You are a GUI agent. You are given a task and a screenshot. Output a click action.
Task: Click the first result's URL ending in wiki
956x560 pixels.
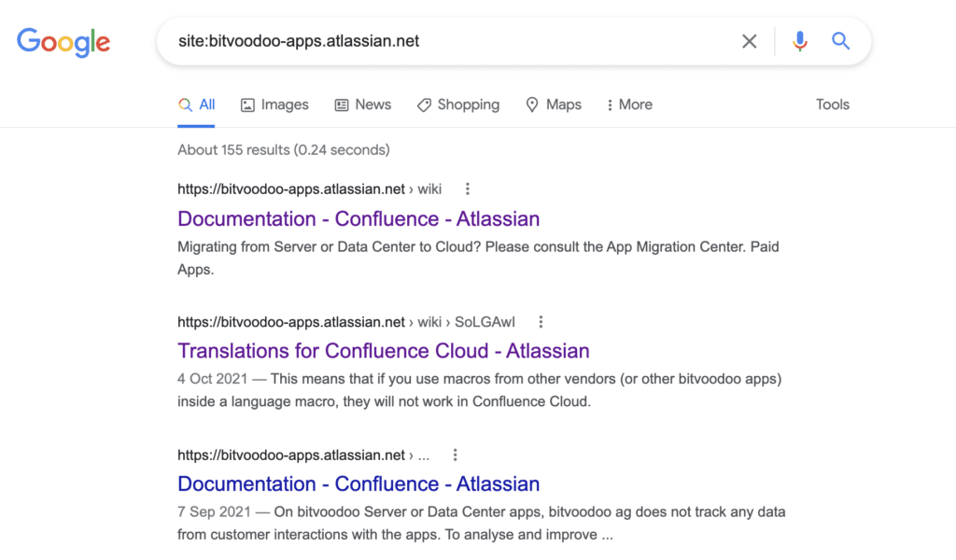point(309,189)
